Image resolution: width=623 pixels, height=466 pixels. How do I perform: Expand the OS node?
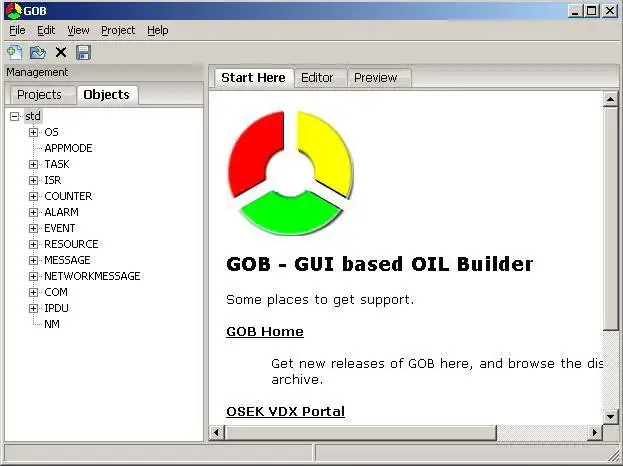point(33,132)
